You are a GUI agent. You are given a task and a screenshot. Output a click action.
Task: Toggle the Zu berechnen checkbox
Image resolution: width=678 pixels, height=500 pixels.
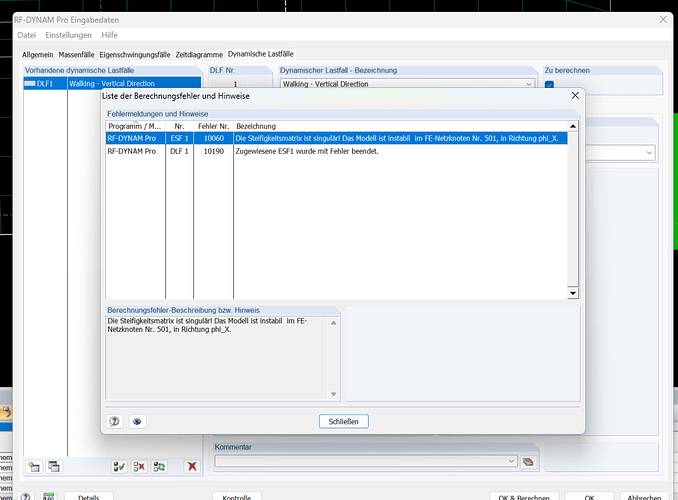point(549,84)
